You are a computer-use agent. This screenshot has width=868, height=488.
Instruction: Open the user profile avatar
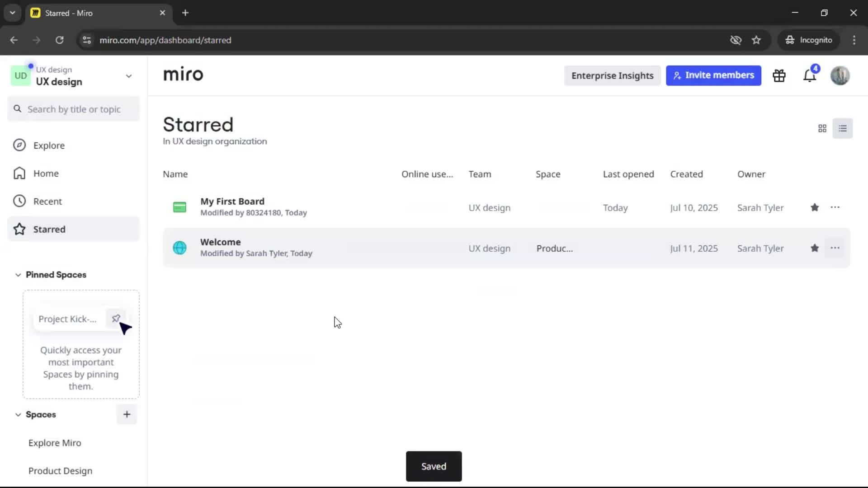(x=840, y=75)
